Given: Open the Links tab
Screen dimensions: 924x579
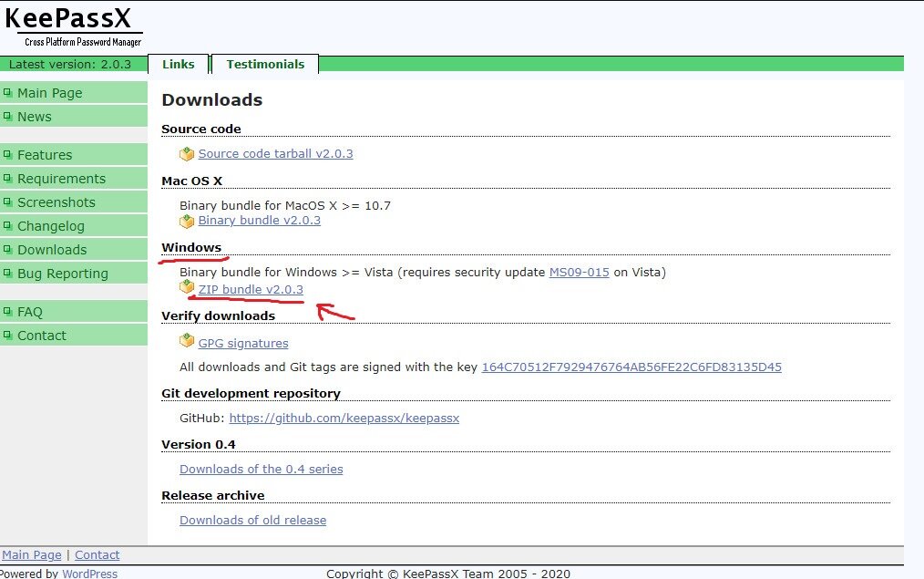Looking at the screenshot, I should [x=179, y=64].
